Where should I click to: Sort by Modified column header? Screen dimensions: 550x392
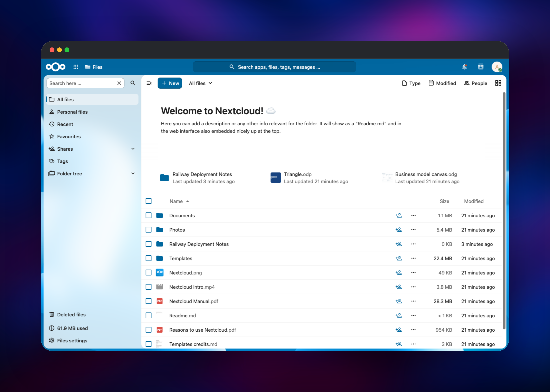(x=474, y=201)
